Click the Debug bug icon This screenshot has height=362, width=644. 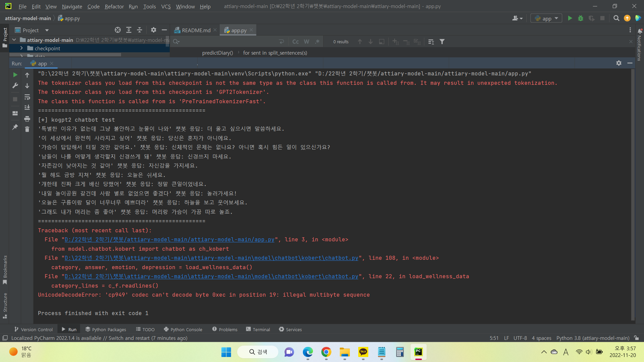click(581, 18)
